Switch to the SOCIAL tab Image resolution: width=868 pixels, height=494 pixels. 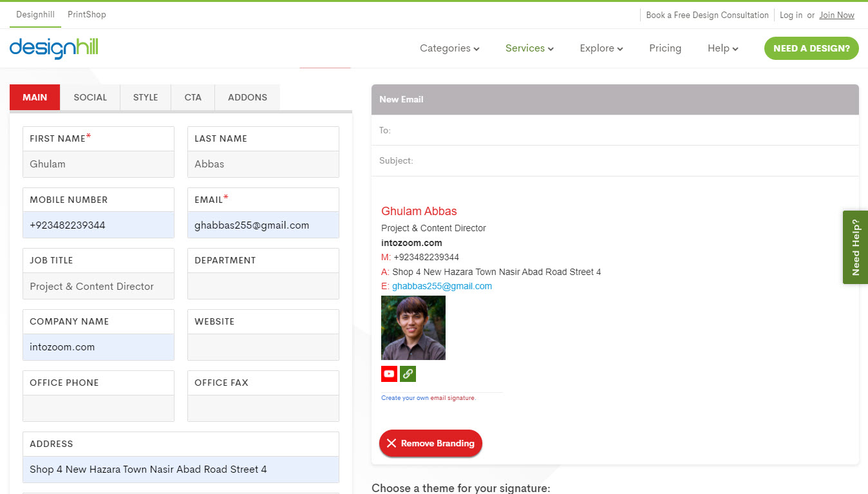click(x=90, y=97)
